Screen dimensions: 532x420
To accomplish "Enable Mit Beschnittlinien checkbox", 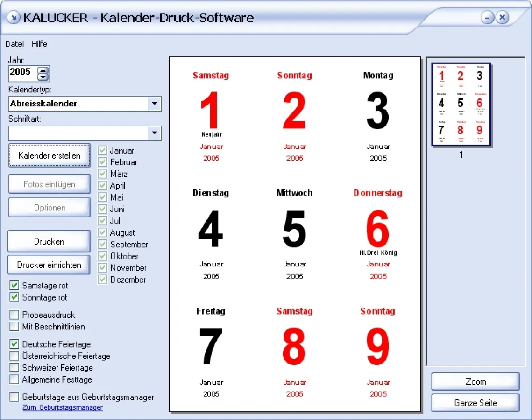I will coord(14,327).
